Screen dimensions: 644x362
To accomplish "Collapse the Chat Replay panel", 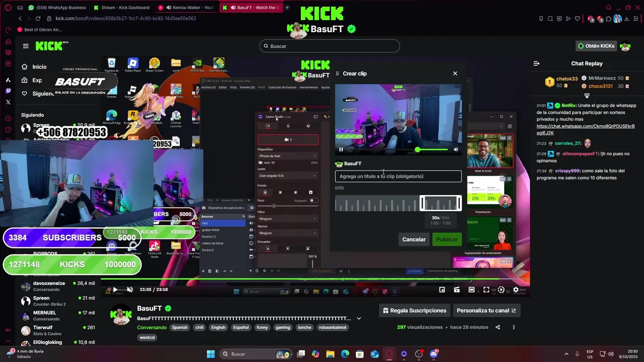I will [536, 63].
